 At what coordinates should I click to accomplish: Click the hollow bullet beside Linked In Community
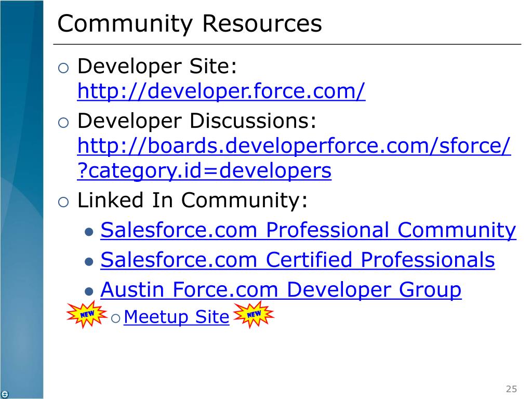[x=63, y=202]
